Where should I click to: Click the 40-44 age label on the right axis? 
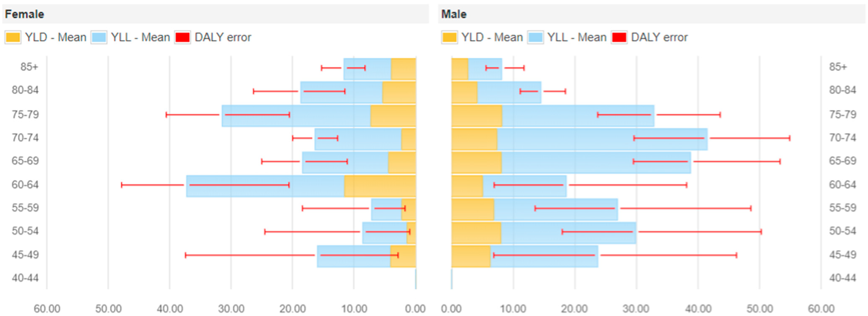[842, 278]
